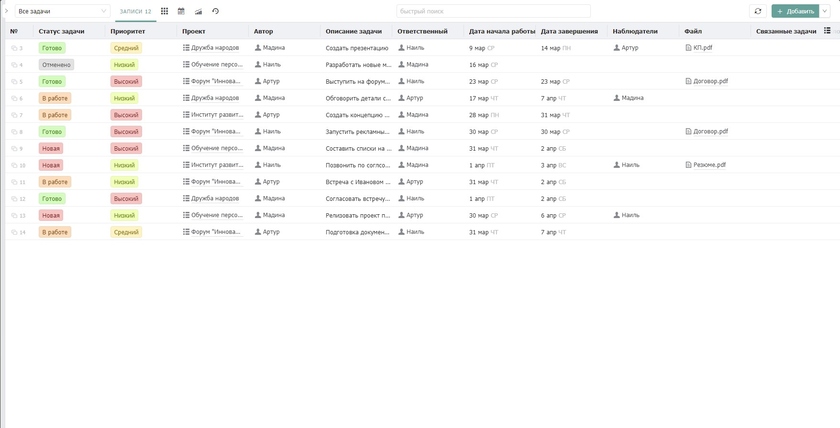Sort by "Статус задачи" column header
The image size is (840, 428).
(x=61, y=31)
